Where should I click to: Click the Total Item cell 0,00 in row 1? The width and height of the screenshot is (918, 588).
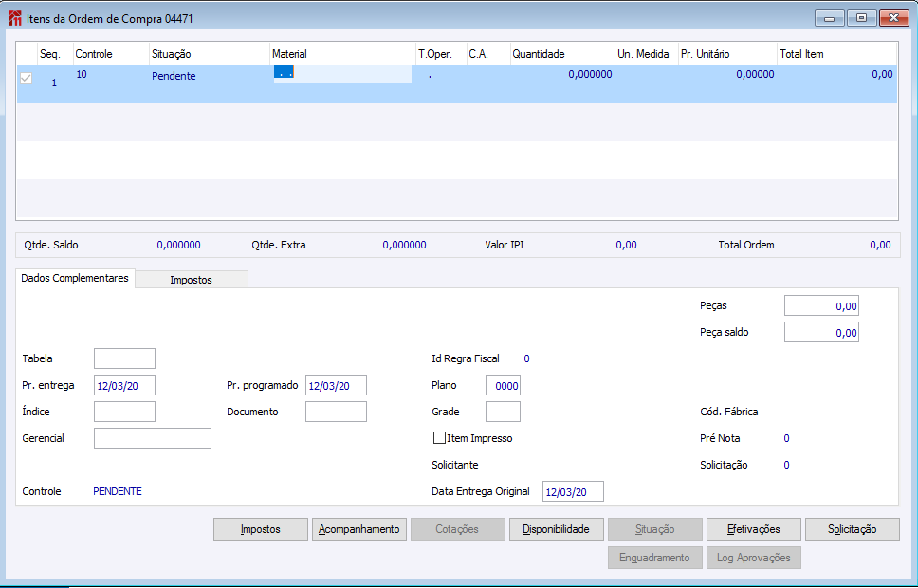[882, 74]
